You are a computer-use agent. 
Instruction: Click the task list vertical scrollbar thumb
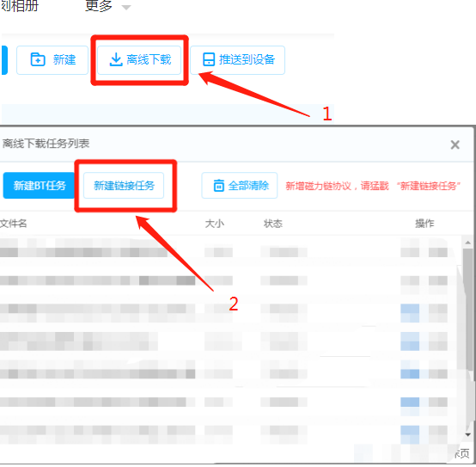point(467,310)
